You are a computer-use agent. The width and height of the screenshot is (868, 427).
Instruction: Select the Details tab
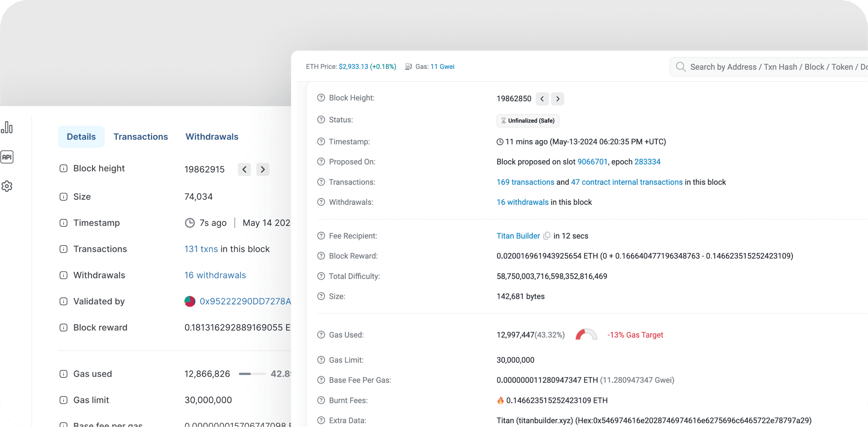(x=81, y=137)
